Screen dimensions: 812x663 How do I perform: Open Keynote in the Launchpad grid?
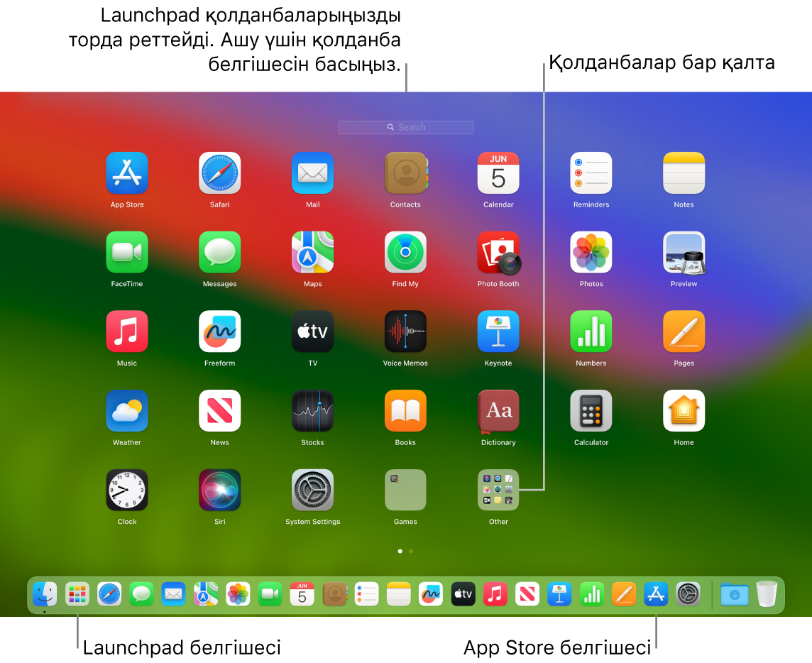[x=498, y=331]
